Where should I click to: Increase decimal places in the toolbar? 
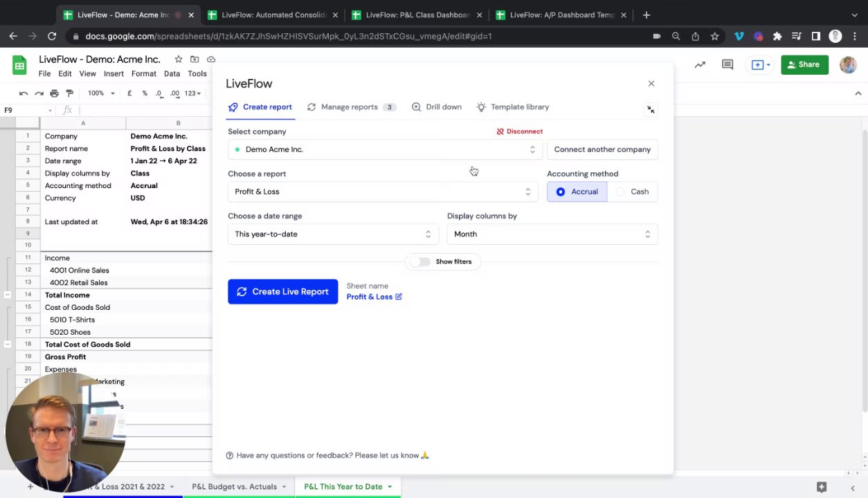(x=174, y=93)
